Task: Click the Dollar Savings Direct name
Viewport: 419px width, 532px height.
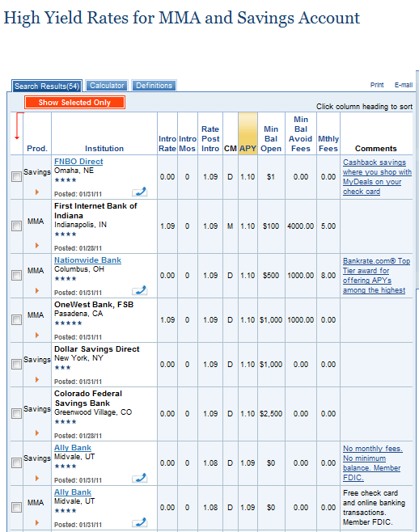Action: pyautogui.click(x=97, y=349)
